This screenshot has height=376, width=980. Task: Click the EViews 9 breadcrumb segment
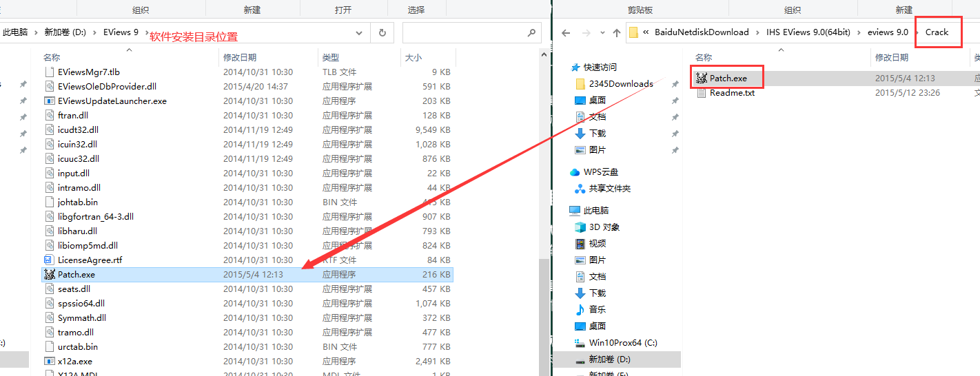point(121,32)
